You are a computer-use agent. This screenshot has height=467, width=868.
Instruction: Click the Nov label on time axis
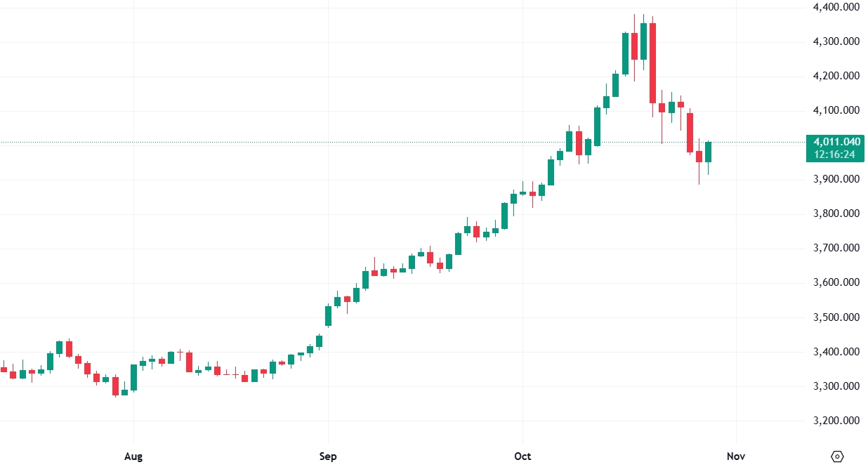[x=736, y=456]
